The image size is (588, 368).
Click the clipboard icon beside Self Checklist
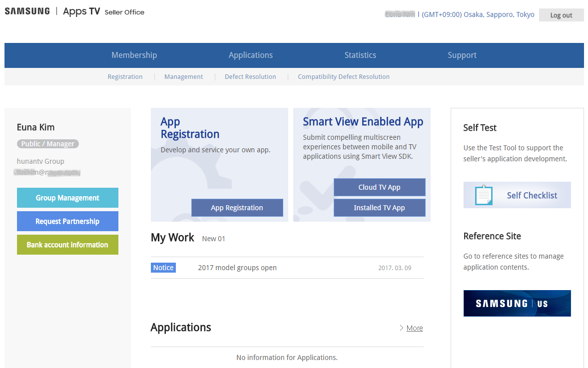[484, 195]
